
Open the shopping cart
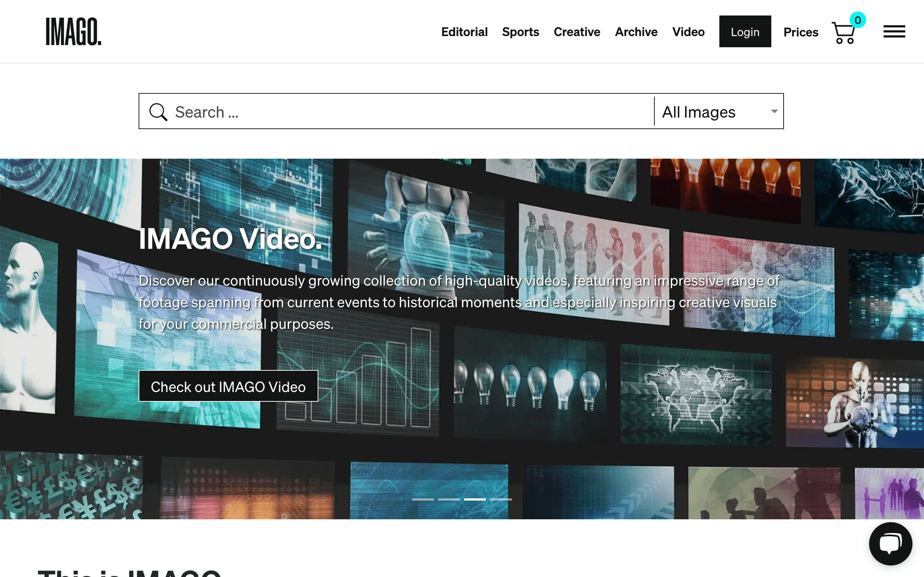(844, 33)
